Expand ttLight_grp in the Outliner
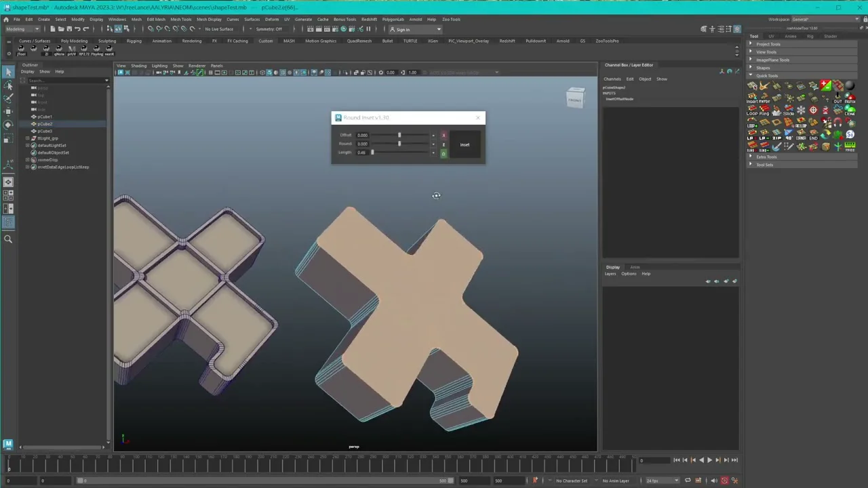This screenshot has width=868, height=488. point(28,138)
